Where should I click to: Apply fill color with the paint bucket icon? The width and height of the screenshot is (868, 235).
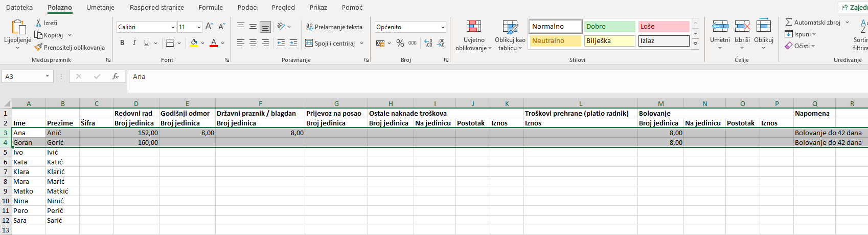pyautogui.click(x=194, y=43)
